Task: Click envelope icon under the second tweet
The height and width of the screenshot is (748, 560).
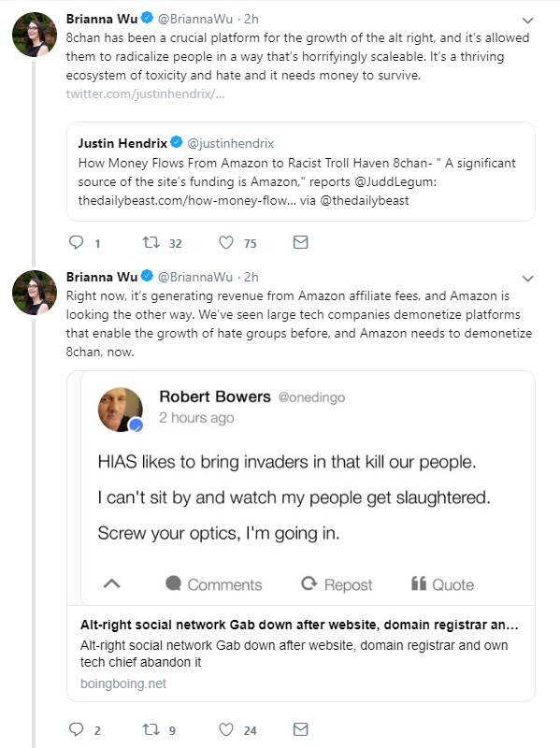Action: click(300, 729)
